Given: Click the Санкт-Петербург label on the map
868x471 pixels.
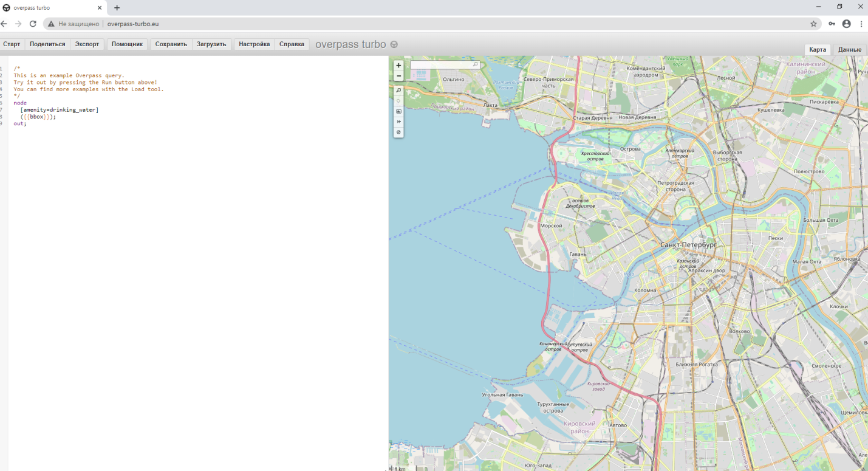Looking at the screenshot, I should click(x=688, y=244).
